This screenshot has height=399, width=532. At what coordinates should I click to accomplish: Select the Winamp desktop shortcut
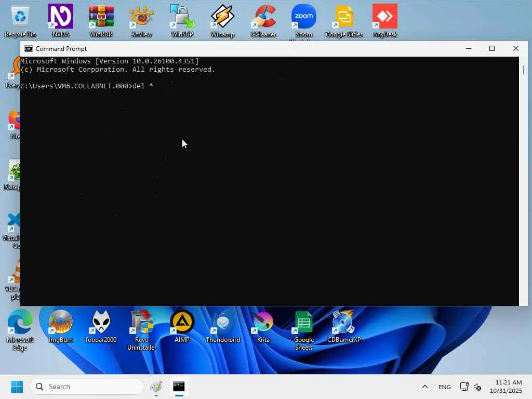(x=222, y=20)
